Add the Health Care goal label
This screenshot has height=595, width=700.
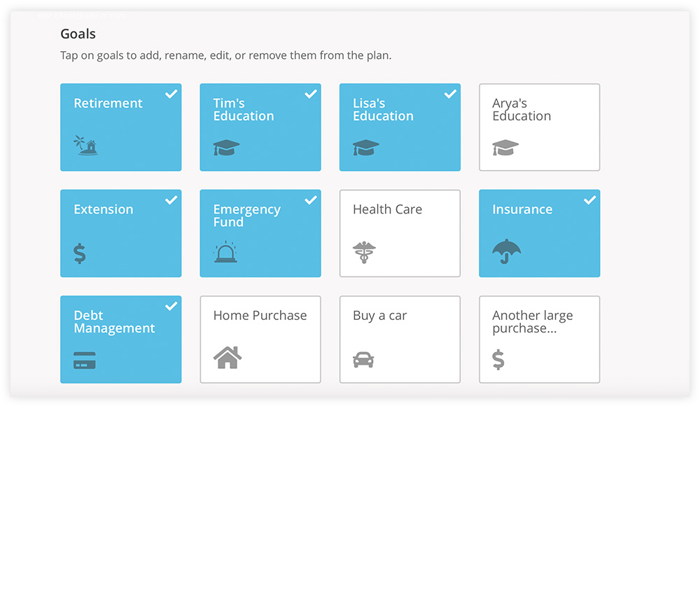click(x=388, y=209)
